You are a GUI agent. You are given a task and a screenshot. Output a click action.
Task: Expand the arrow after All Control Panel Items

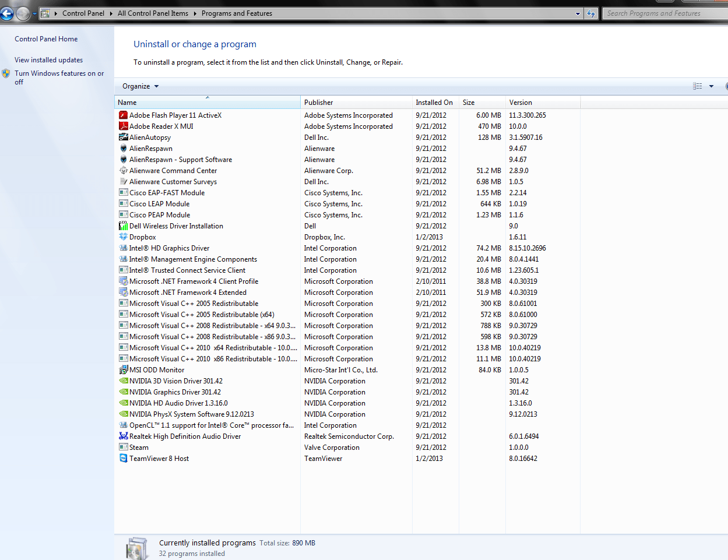click(x=195, y=13)
